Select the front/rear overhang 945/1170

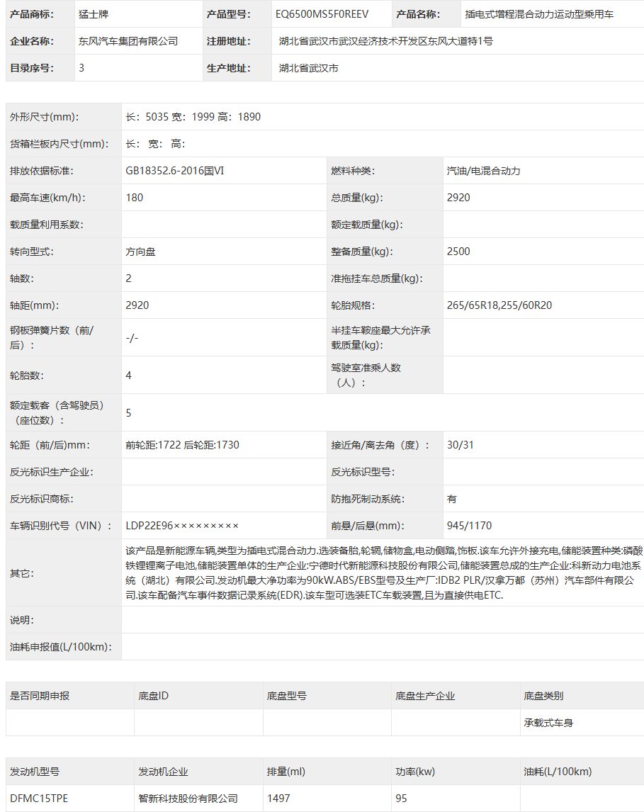click(470, 526)
